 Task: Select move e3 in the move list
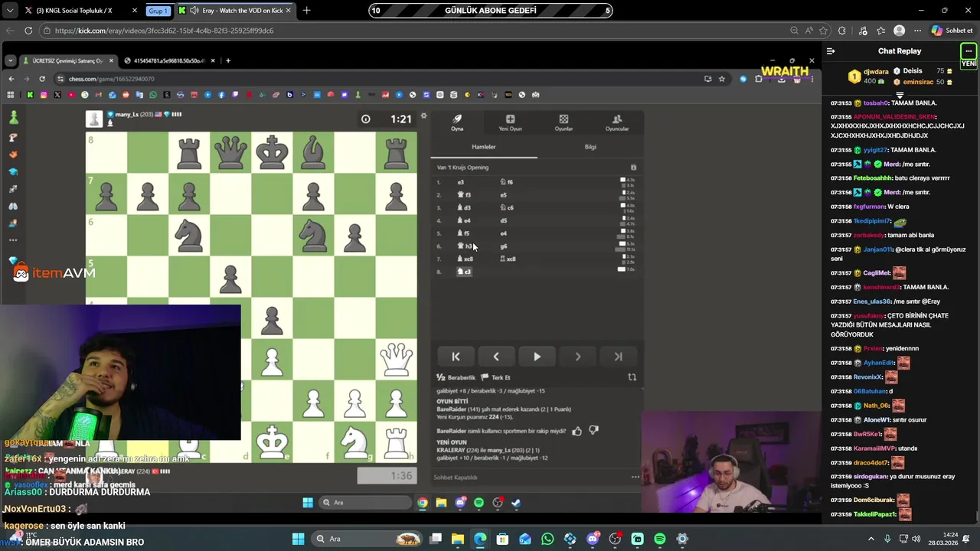(x=461, y=182)
